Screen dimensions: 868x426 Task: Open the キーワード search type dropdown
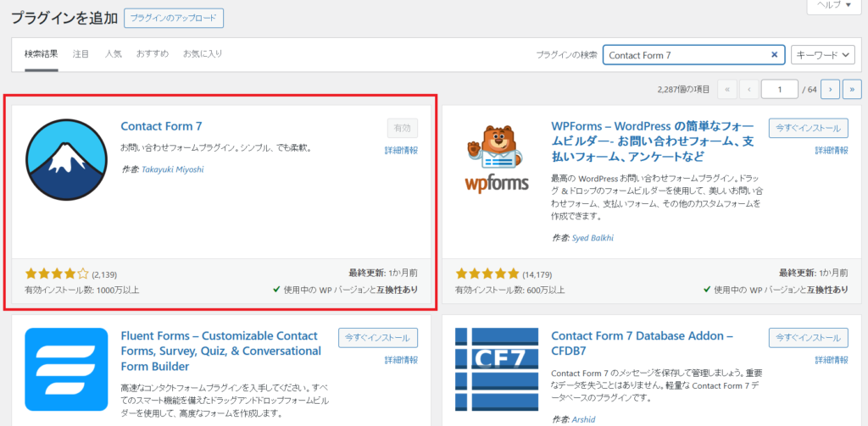point(822,55)
